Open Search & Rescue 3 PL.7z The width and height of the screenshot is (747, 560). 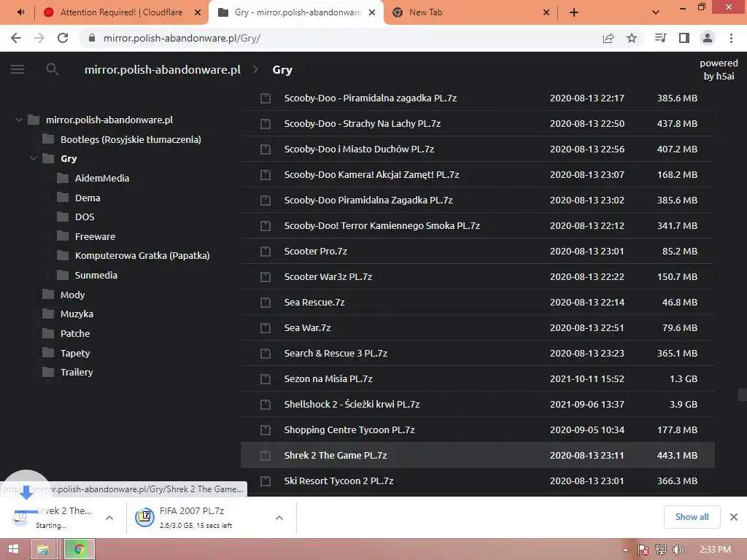(x=477, y=354)
